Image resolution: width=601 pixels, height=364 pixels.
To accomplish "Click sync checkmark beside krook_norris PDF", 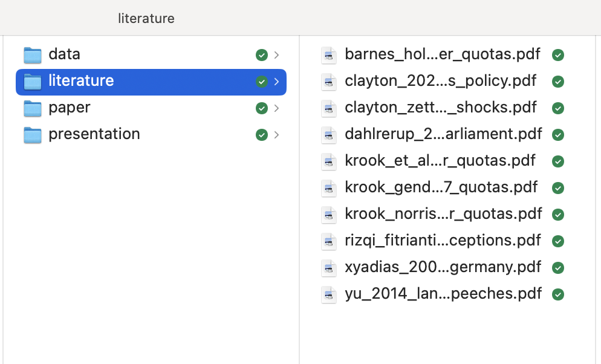I will 558,215.
